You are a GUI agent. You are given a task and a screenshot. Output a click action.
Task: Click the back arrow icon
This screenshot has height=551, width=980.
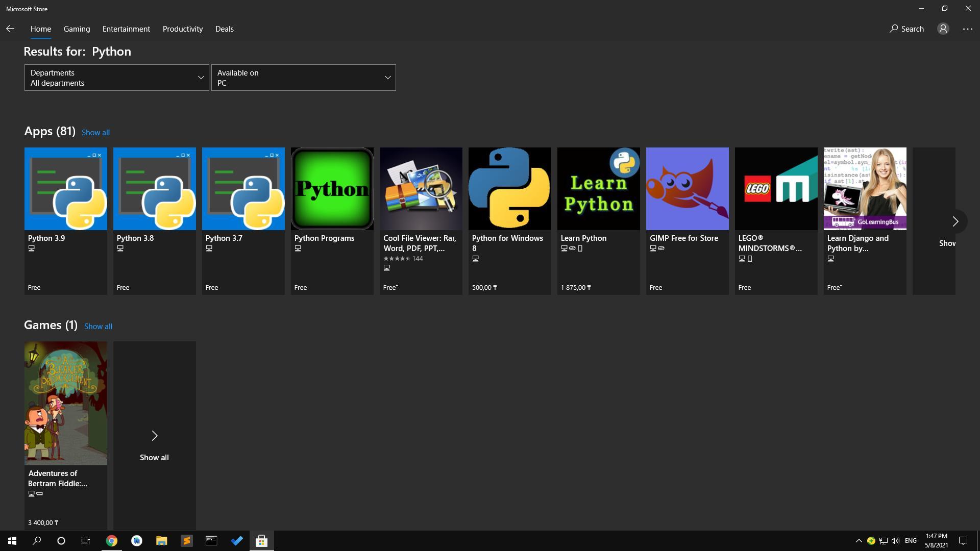click(x=10, y=29)
